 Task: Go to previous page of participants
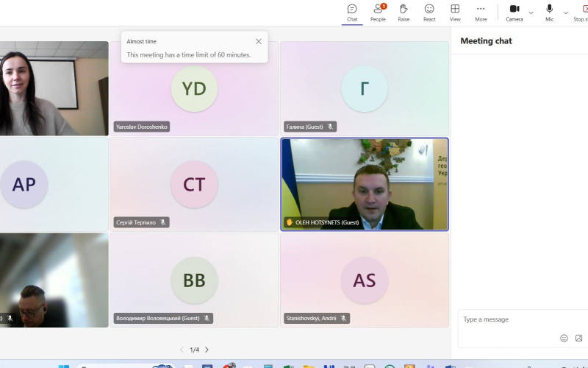pos(182,350)
